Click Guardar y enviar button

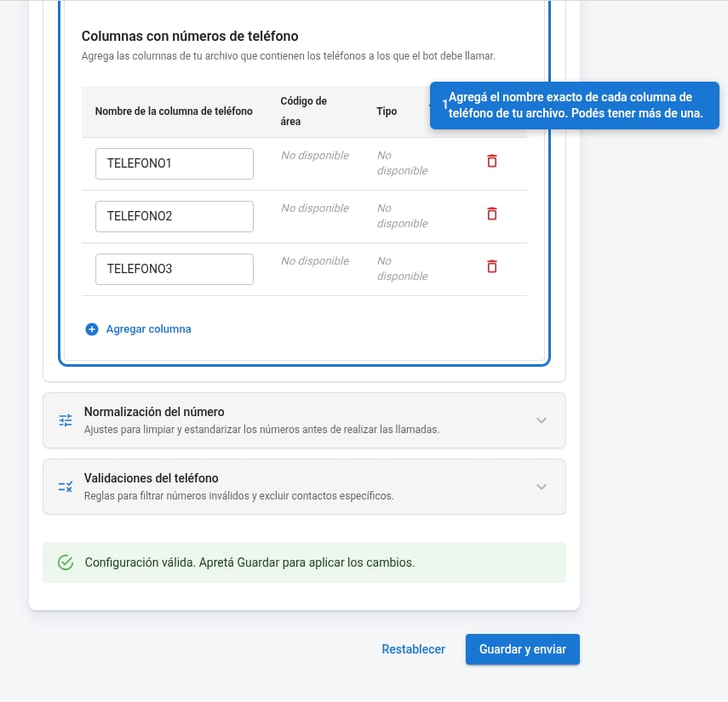click(523, 649)
